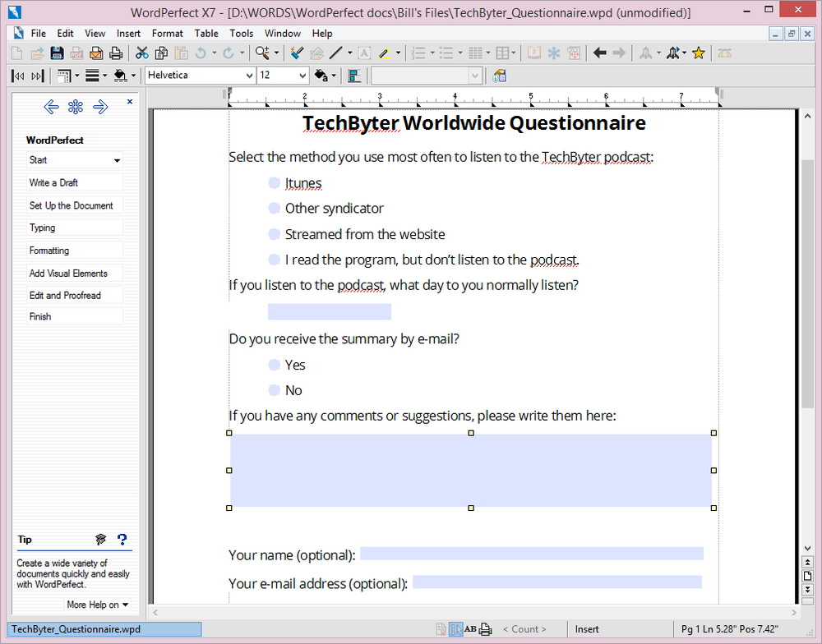
Task: Select the Other syndicator radio button
Action: (275, 208)
